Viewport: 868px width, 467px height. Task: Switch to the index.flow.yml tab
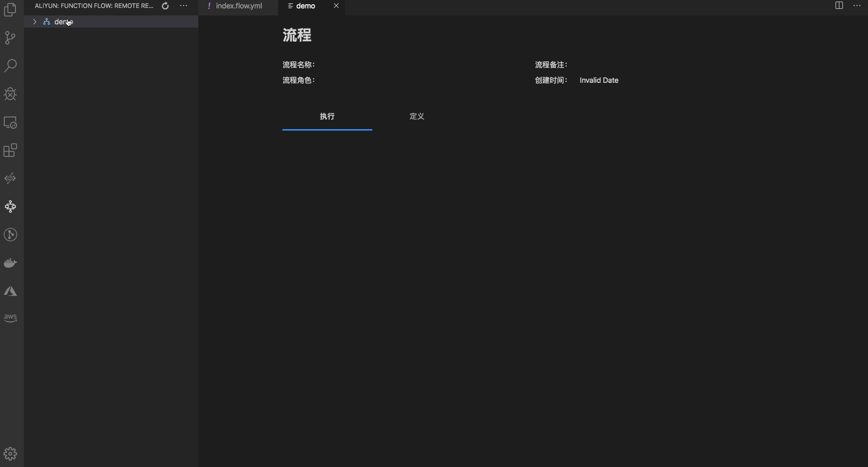pyautogui.click(x=239, y=6)
